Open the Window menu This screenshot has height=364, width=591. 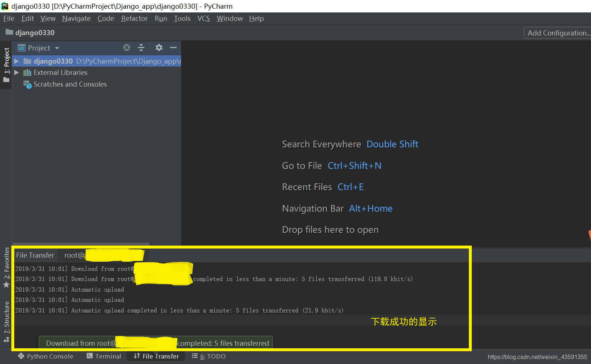pos(230,18)
